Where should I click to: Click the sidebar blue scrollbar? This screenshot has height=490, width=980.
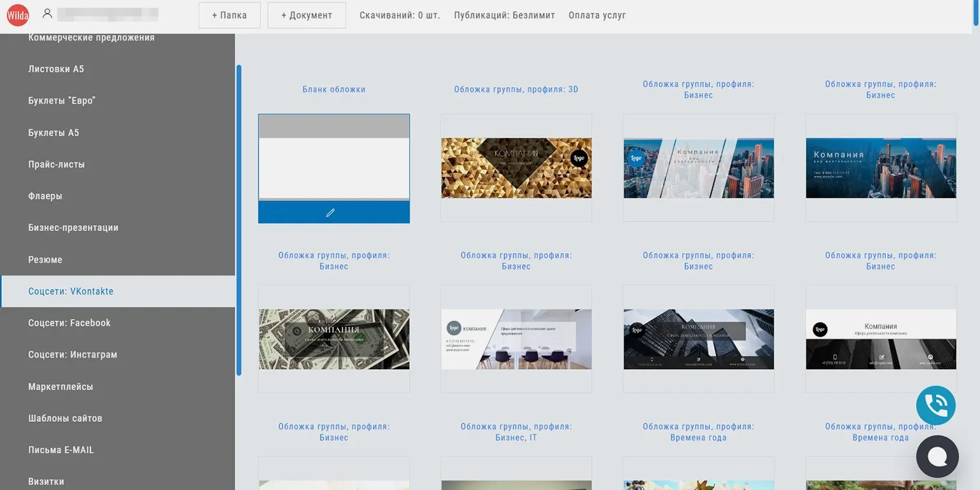(239, 220)
